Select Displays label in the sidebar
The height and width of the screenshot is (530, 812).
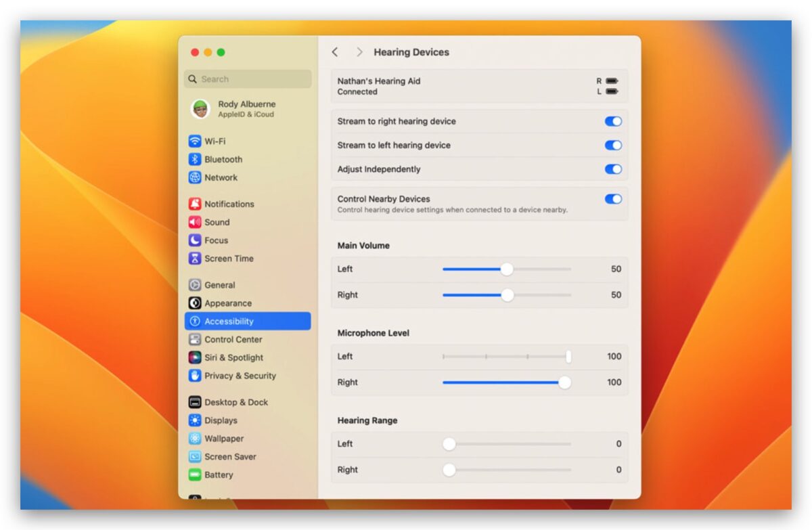221,420
